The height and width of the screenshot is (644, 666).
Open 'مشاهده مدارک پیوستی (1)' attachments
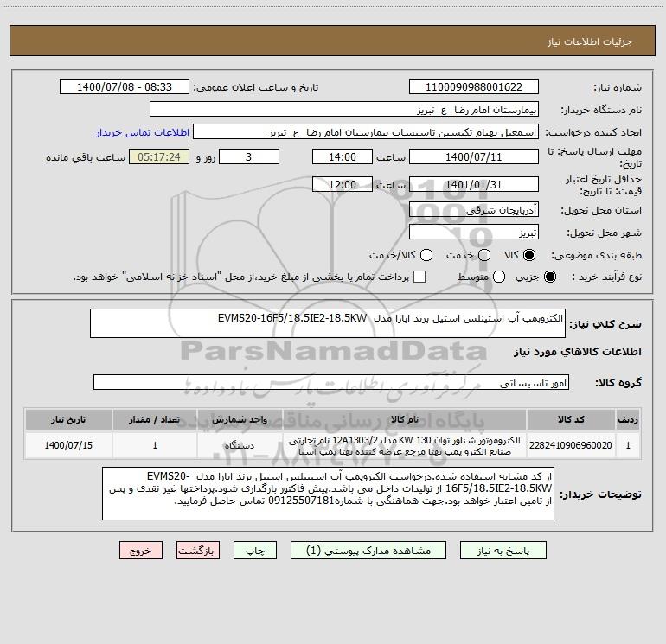pyautogui.click(x=368, y=551)
